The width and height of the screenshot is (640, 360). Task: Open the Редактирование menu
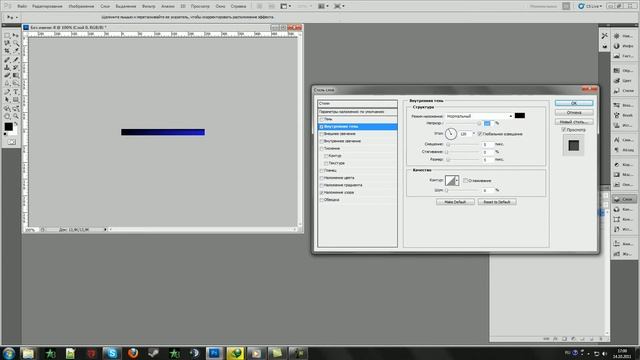[47, 6]
